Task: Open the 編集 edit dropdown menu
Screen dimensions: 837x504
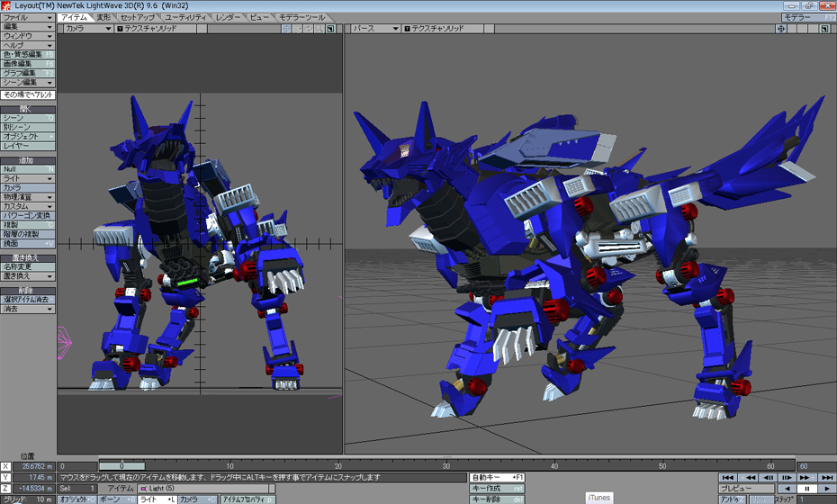Action: [x=28, y=27]
